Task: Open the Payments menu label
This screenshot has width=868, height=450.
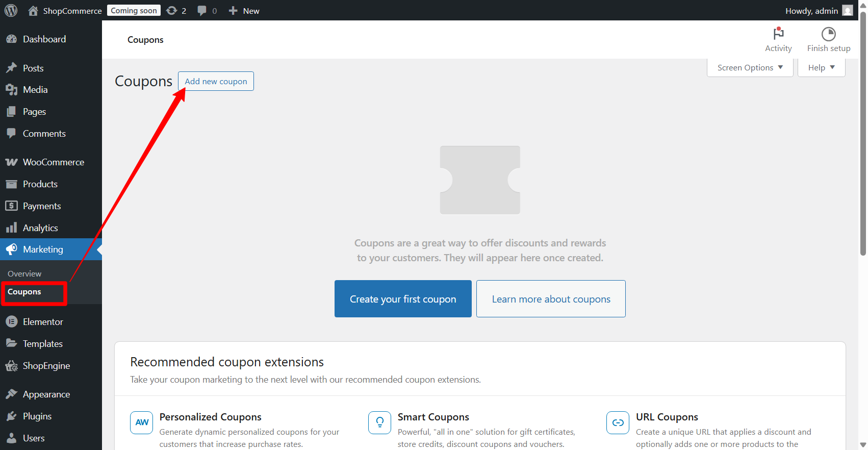Action: [x=42, y=206]
